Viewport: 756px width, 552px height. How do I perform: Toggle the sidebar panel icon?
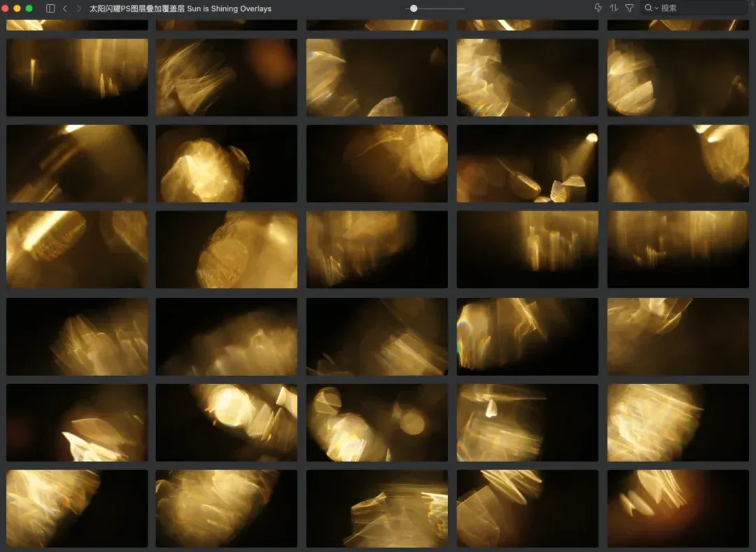[50, 8]
